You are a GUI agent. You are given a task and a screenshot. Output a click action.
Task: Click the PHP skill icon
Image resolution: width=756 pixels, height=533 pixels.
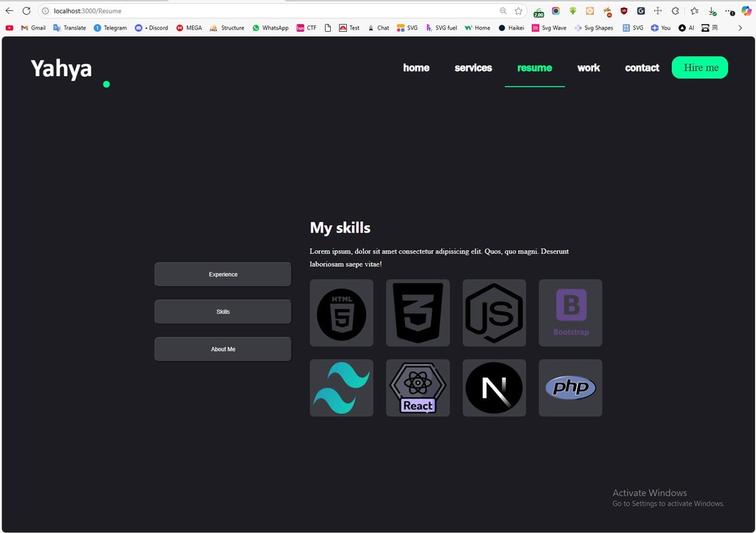tap(571, 388)
